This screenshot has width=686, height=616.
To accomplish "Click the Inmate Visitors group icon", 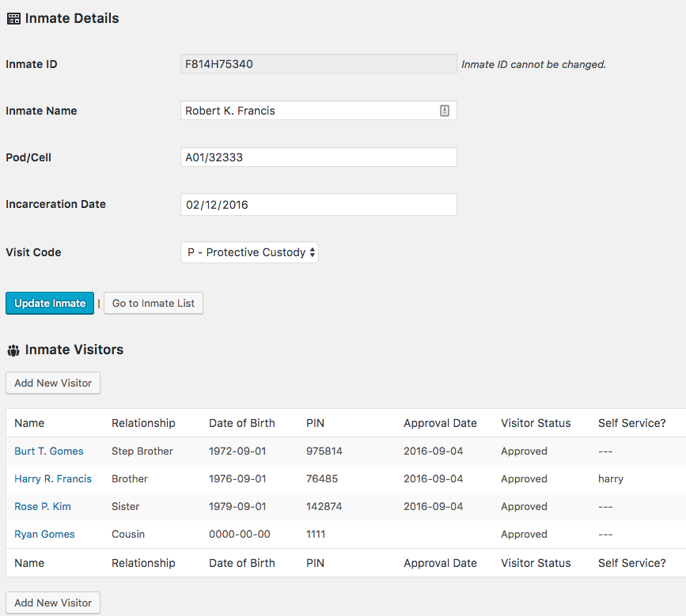I will click(x=13, y=350).
